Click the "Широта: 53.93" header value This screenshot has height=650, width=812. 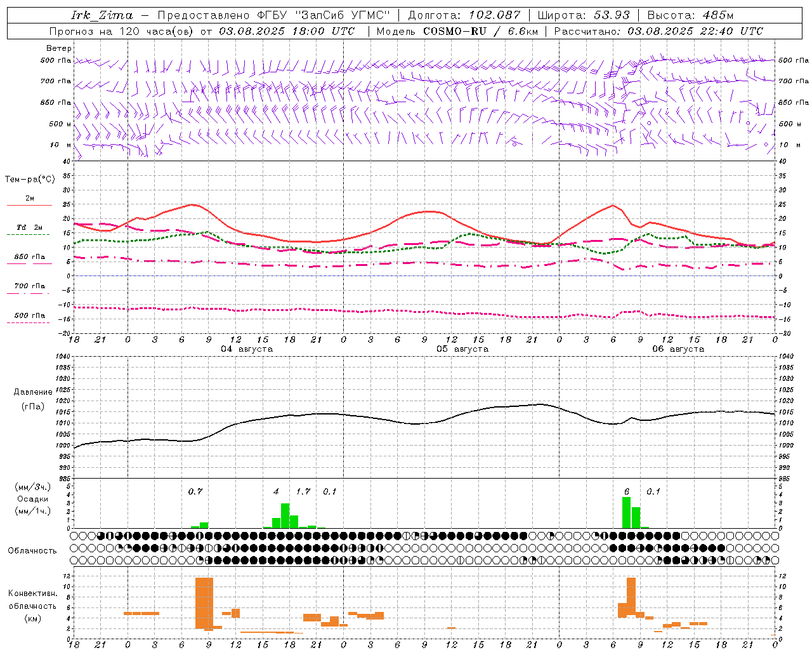coord(584,15)
